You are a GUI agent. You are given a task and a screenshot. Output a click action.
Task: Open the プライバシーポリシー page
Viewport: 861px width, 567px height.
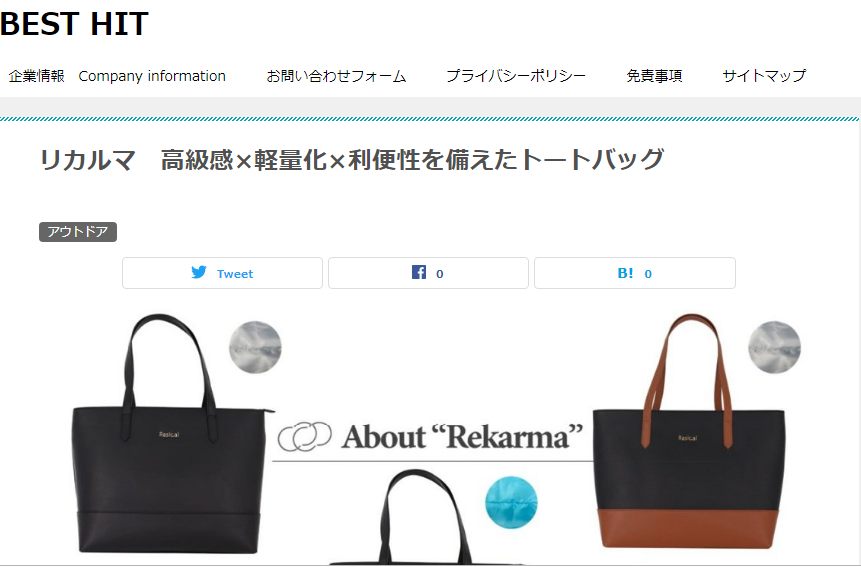[x=516, y=76]
